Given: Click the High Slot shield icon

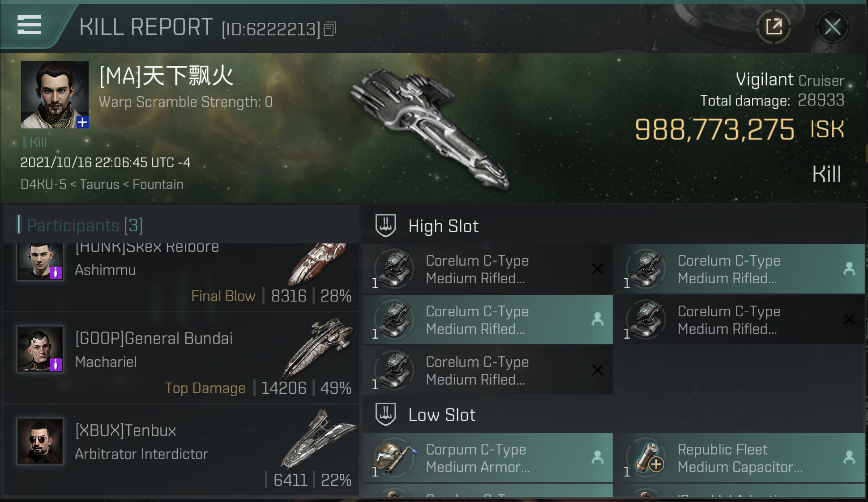Looking at the screenshot, I should pyautogui.click(x=385, y=225).
